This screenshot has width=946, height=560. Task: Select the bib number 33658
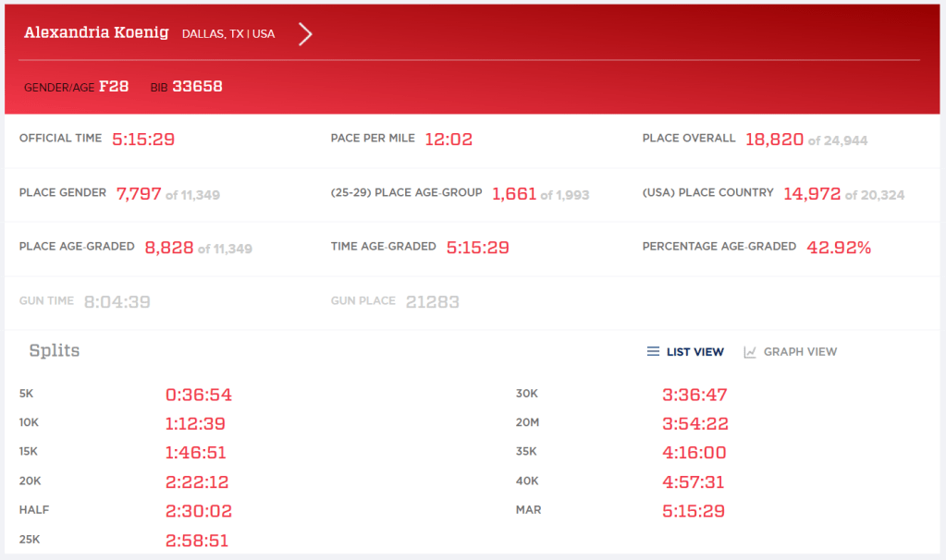point(197,87)
